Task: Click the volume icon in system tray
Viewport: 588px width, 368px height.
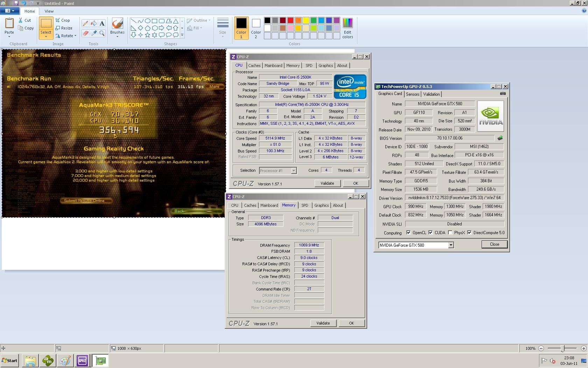Action: coord(553,360)
